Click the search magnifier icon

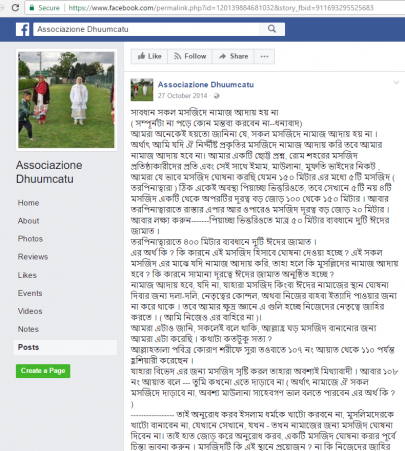[272, 29]
